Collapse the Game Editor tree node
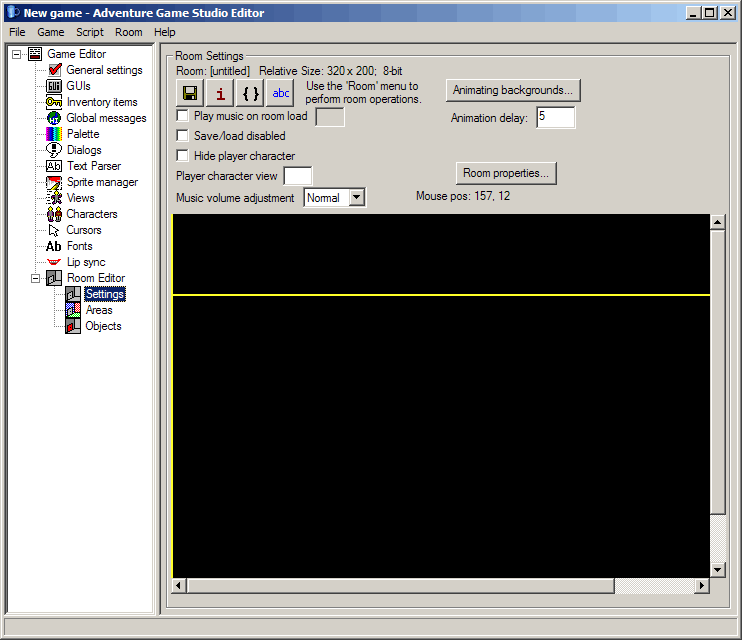742x640 pixels. tap(17, 54)
